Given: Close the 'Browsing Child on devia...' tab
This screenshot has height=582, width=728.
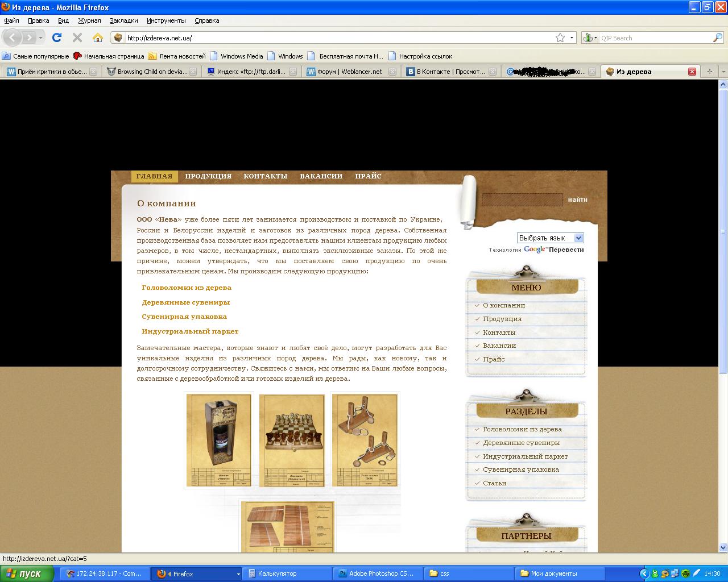Looking at the screenshot, I should (x=193, y=72).
